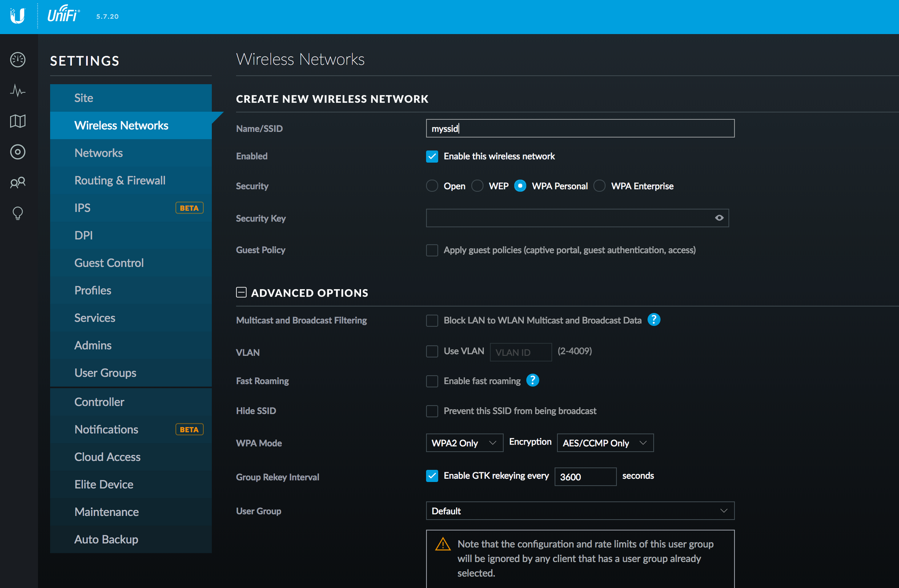Open the Auto Backup settings link

point(107,539)
